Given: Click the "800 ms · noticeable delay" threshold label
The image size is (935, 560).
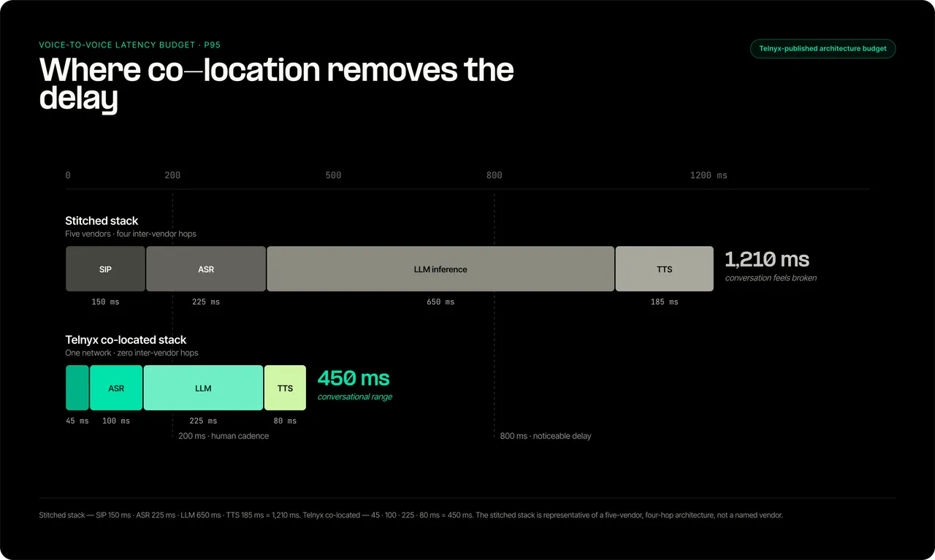Looking at the screenshot, I should [x=546, y=436].
